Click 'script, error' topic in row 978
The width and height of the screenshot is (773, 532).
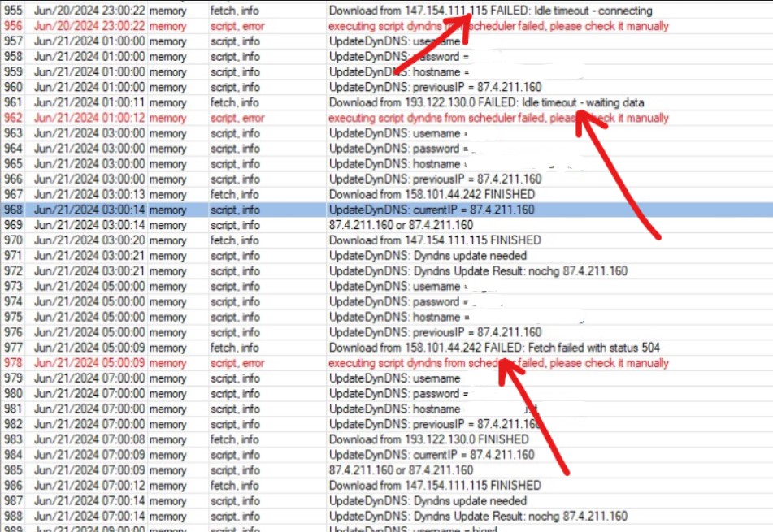click(x=237, y=362)
